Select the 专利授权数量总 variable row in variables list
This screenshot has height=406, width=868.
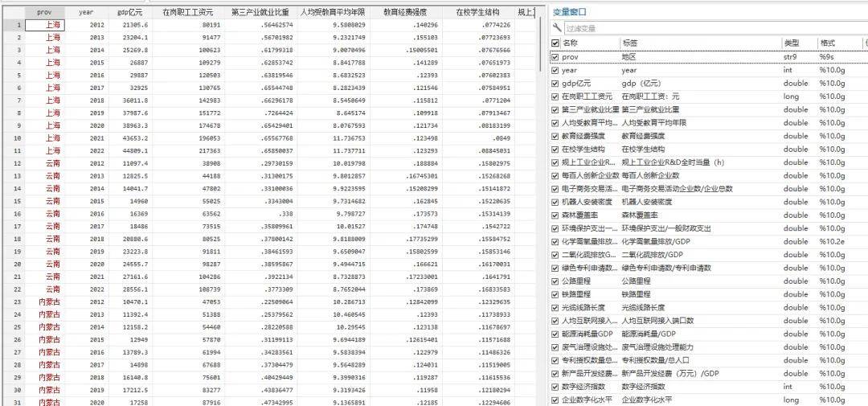tap(709, 361)
